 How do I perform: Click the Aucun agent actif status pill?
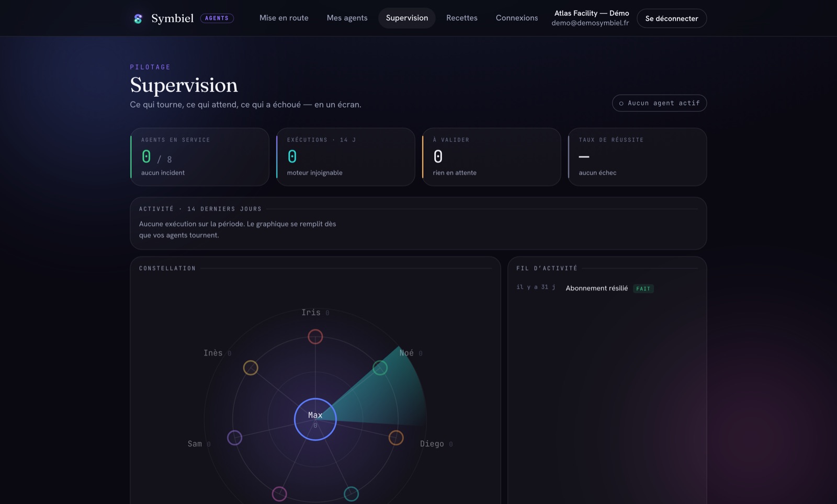[659, 103]
